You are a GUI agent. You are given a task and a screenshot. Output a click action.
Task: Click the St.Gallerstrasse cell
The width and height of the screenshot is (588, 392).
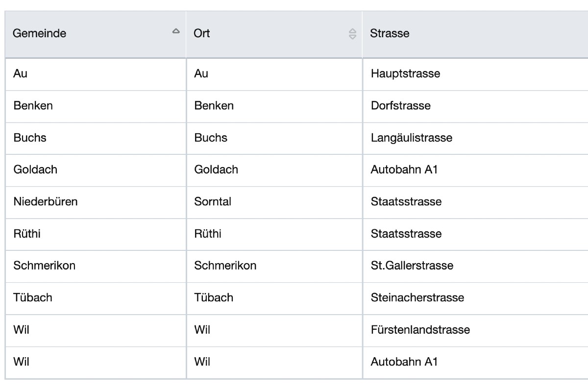click(x=412, y=266)
